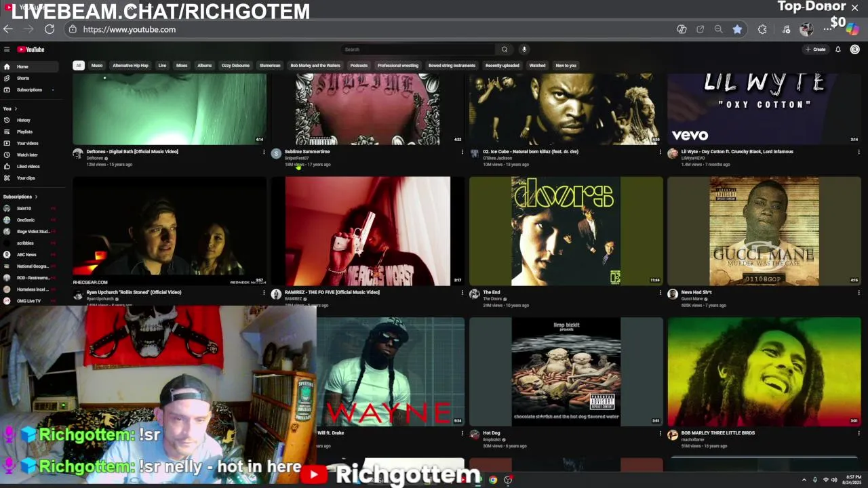Screen dimensions: 868x488
Task: Open the browser three-dot settings menu
Action: [x=826, y=29]
